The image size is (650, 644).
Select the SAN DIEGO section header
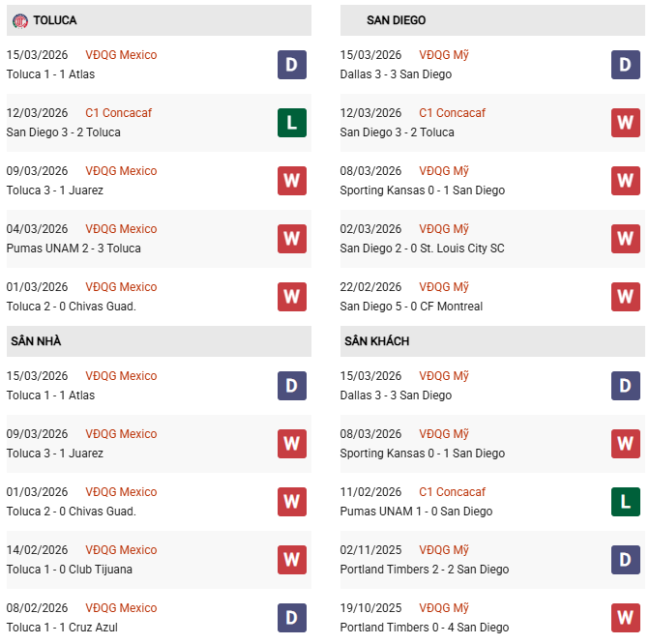[x=396, y=20]
